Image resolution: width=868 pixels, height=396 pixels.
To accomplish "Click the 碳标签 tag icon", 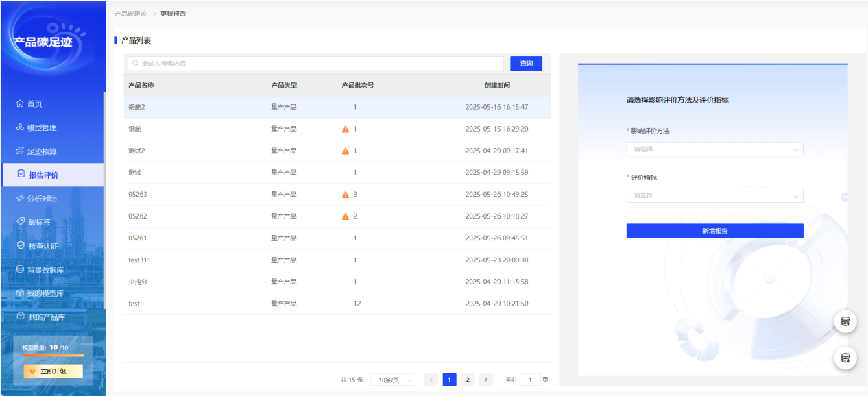I will 21,222.
